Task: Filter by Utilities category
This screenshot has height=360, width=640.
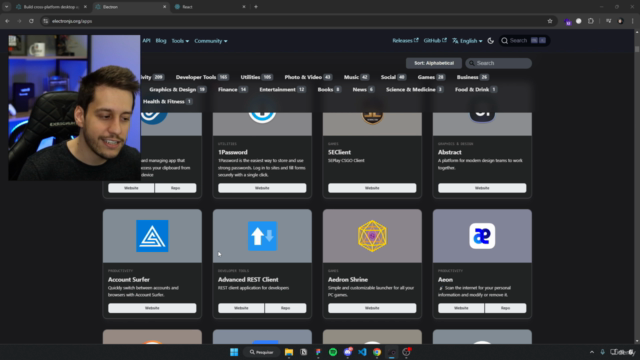Action: pos(256,77)
